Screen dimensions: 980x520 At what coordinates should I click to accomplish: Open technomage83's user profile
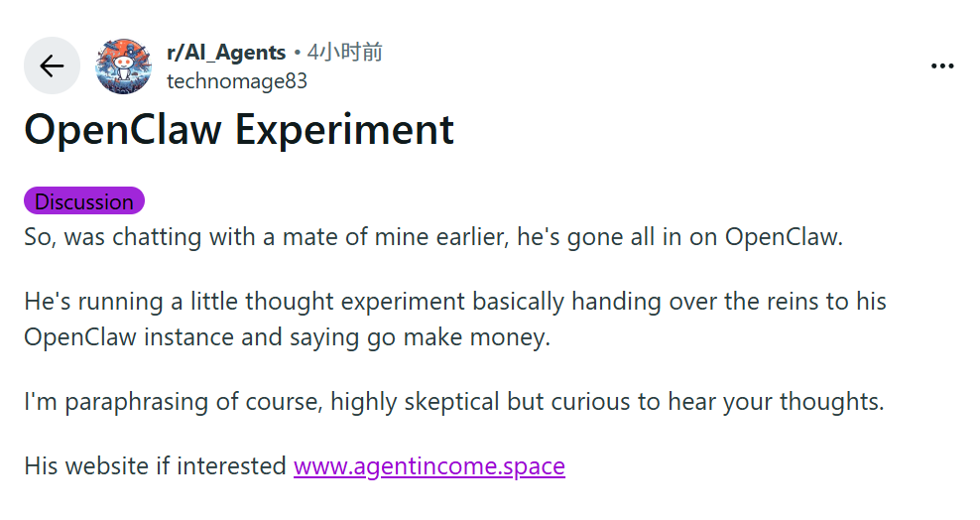click(237, 81)
